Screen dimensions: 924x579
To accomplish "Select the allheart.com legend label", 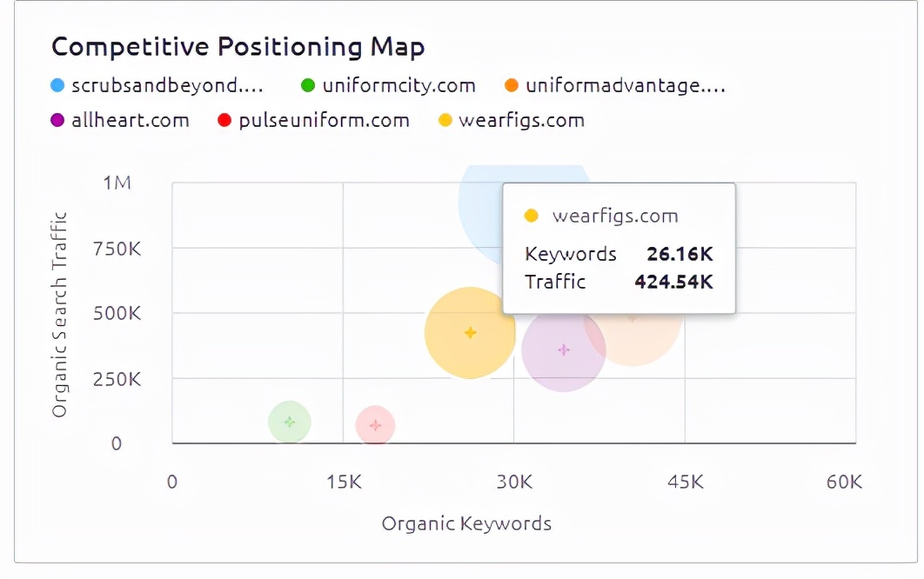I will pyautogui.click(x=131, y=120).
